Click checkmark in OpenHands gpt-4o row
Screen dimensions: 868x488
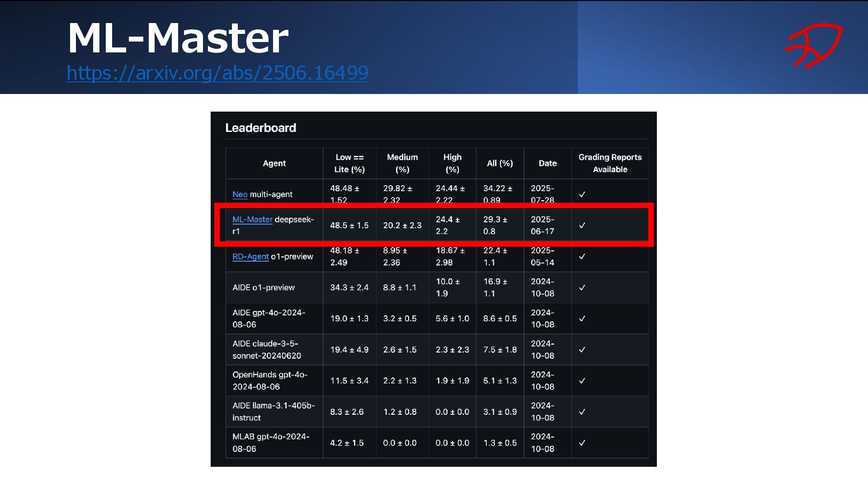coord(582,380)
